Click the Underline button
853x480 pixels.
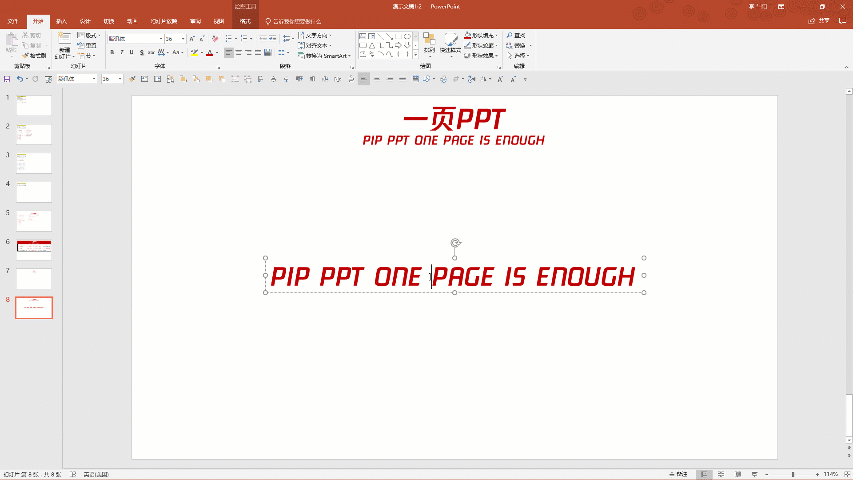pos(133,53)
